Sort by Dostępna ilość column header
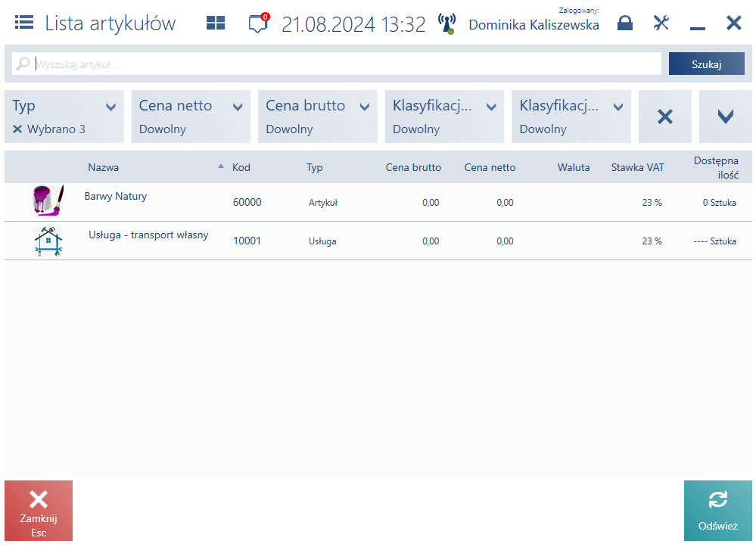This screenshot has height=547, width=756. [x=717, y=167]
